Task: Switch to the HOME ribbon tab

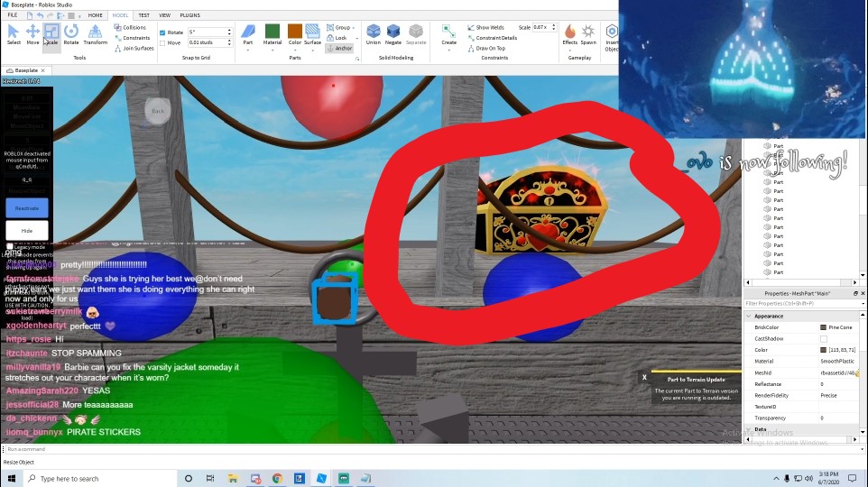Action: point(96,15)
